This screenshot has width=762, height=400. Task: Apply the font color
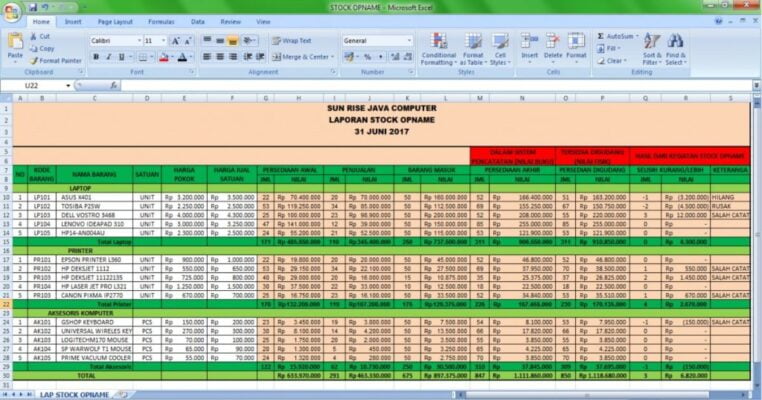pyautogui.click(x=182, y=57)
